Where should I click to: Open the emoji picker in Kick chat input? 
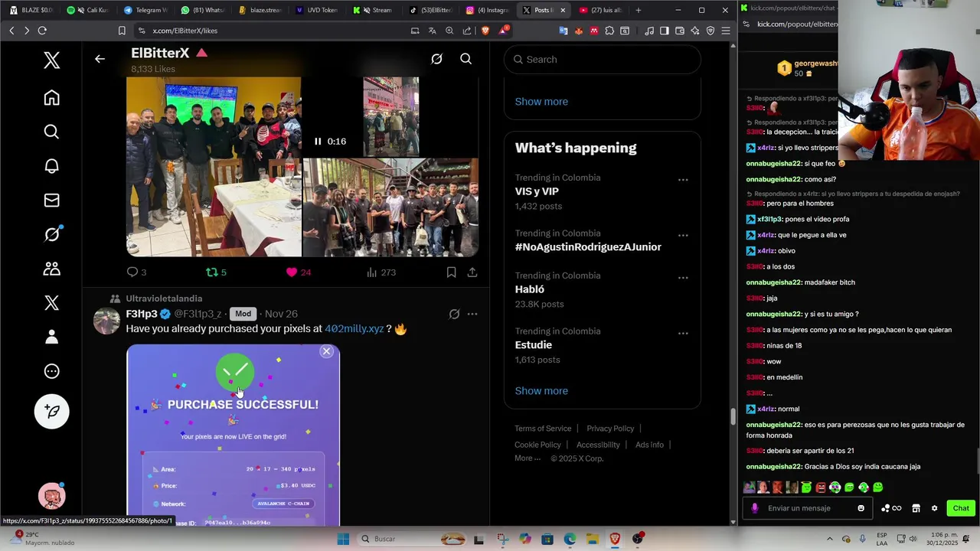(861, 508)
